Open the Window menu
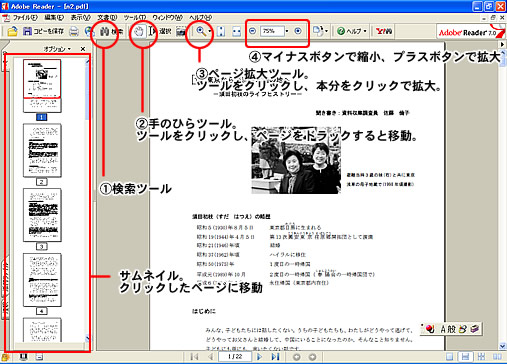 click(x=168, y=17)
